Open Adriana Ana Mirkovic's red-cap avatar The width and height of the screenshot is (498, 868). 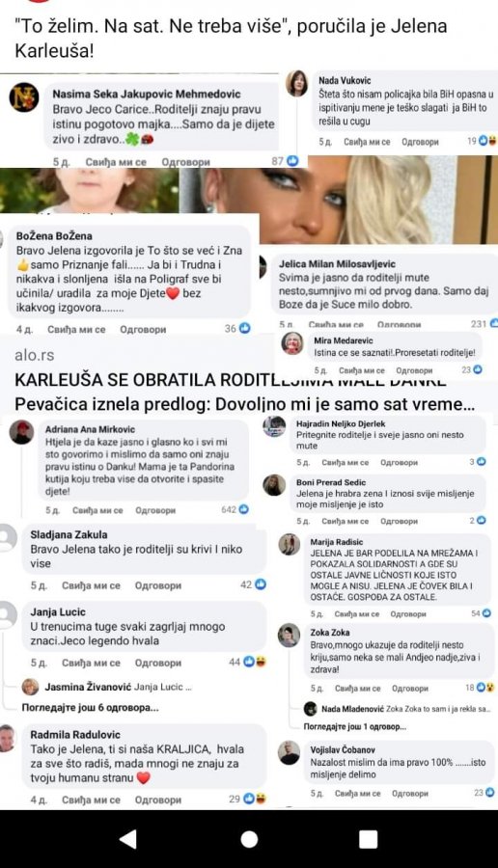tap(21, 432)
